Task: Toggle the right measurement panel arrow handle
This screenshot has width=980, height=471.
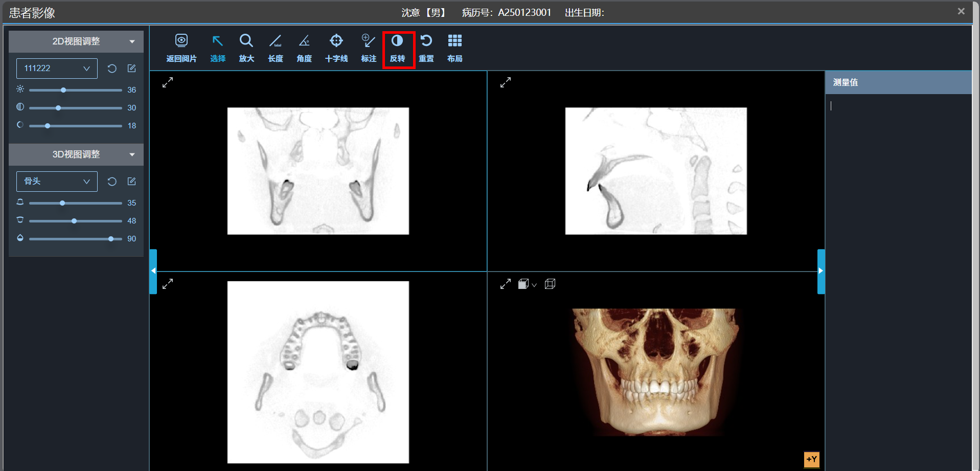Action: pyautogui.click(x=821, y=271)
